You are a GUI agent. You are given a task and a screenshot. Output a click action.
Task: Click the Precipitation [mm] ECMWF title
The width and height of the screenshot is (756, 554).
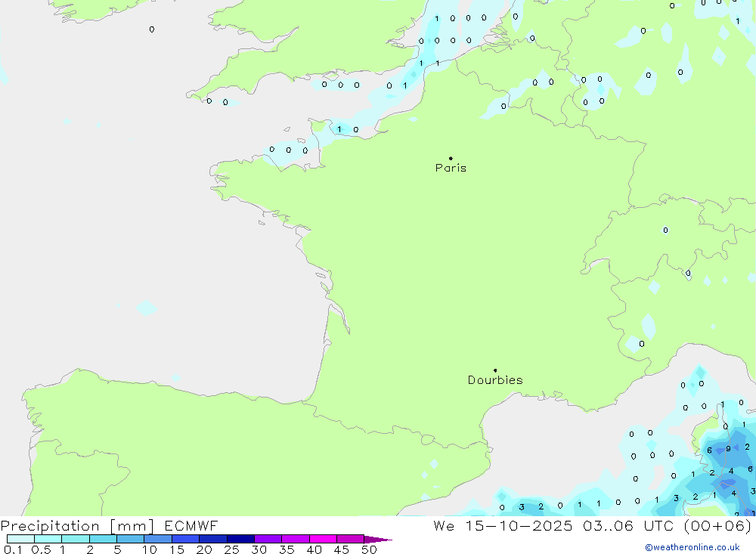click(110, 525)
